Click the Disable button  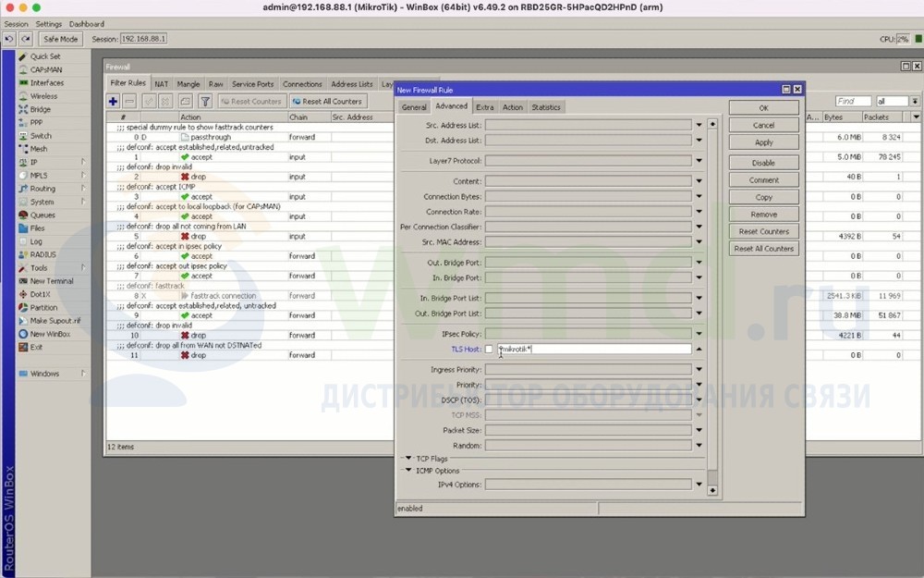764,163
